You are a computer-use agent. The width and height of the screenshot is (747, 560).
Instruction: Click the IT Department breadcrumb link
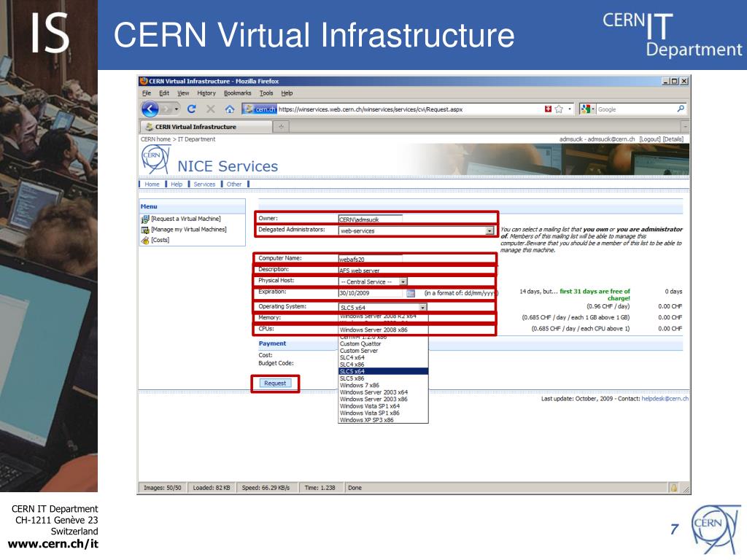click(196, 139)
